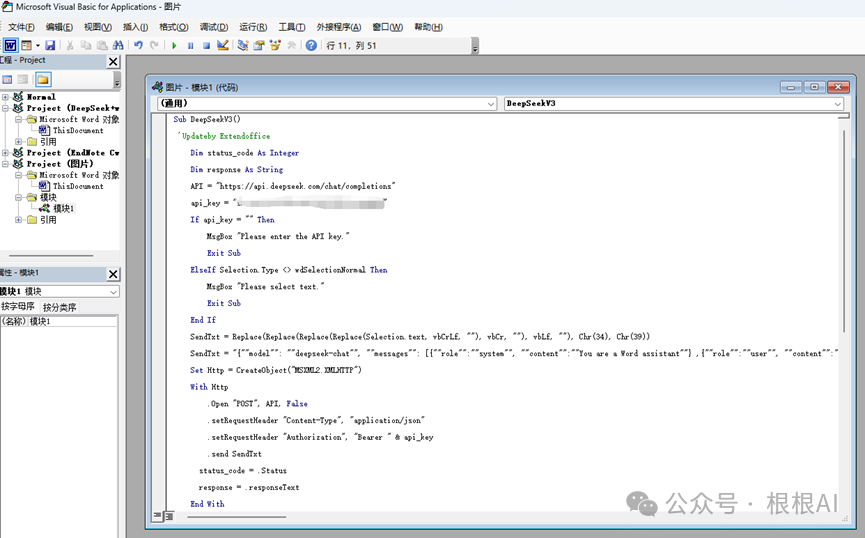Viewport: 865px width, 538px height.
Task: Select 模块1 module in the project tree
Action: click(63, 209)
